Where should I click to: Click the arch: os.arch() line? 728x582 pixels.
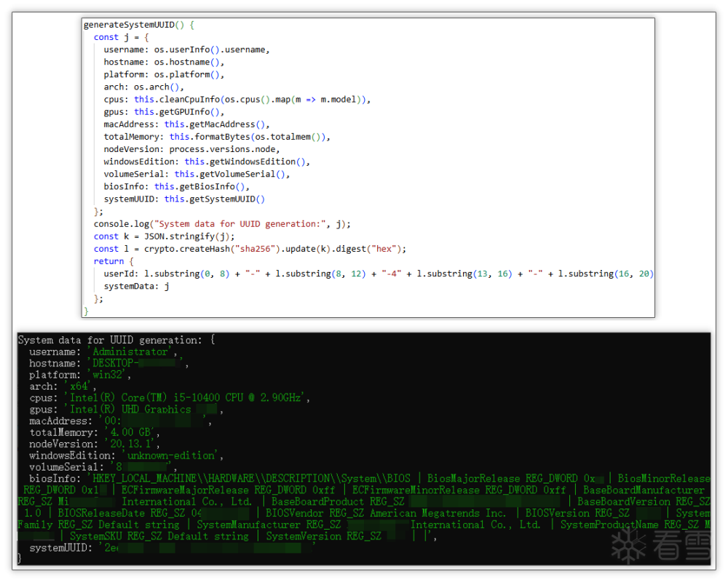(x=144, y=87)
